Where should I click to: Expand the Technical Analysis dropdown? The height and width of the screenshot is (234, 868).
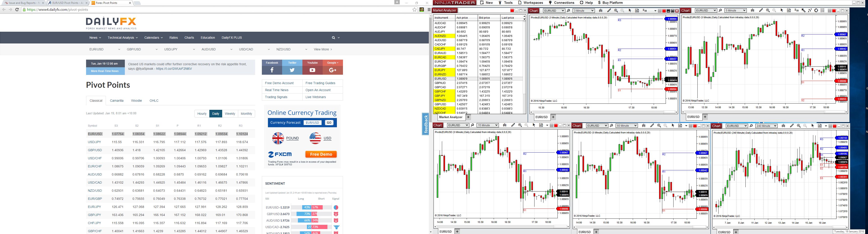(123, 38)
